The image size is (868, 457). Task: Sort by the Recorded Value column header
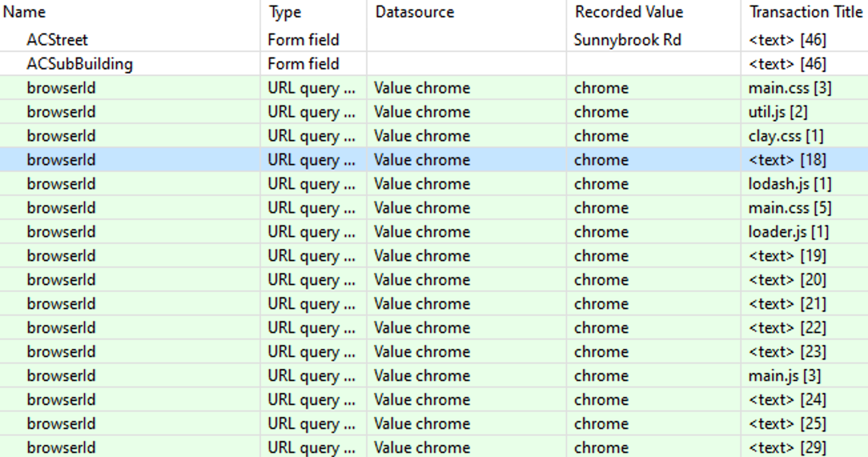click(629, 12)
